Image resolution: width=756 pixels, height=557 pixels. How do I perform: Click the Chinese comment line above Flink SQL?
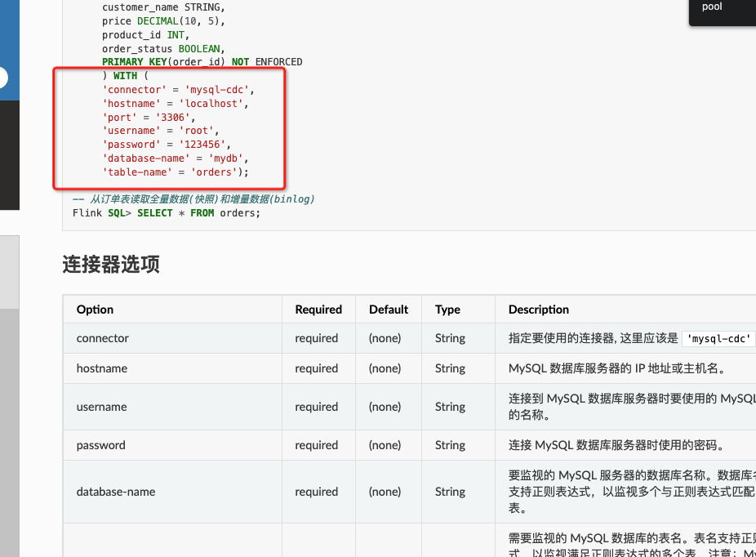point(193,199)
